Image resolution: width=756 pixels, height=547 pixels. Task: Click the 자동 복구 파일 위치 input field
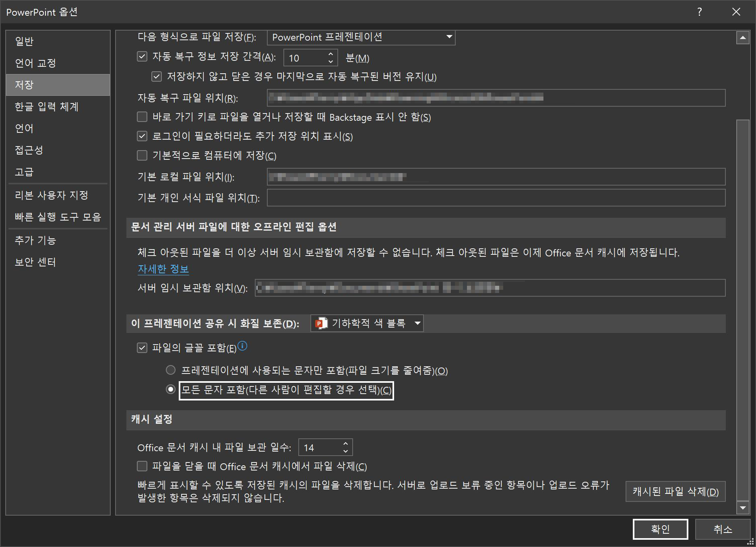coord(496,98)
